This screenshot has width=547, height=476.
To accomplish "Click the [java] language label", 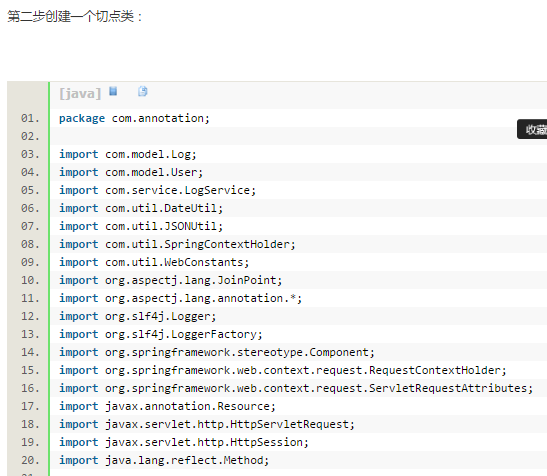I will (80, 94).
